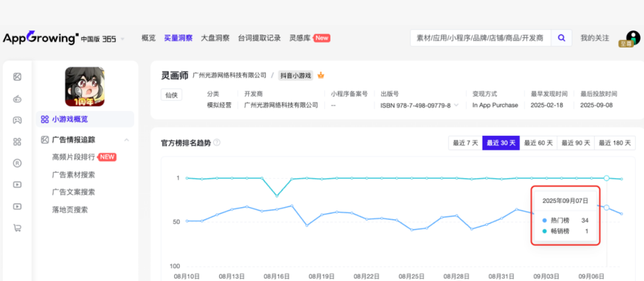This screenshot has height=281, width=644.
Task: Open the gamepad icon in left rail
Action: [17, 120]
